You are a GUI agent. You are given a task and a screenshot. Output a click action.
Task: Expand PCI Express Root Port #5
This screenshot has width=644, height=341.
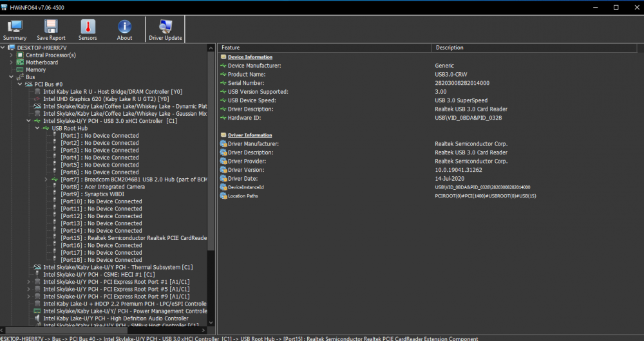pyautogui.click(x=29, y=290)
